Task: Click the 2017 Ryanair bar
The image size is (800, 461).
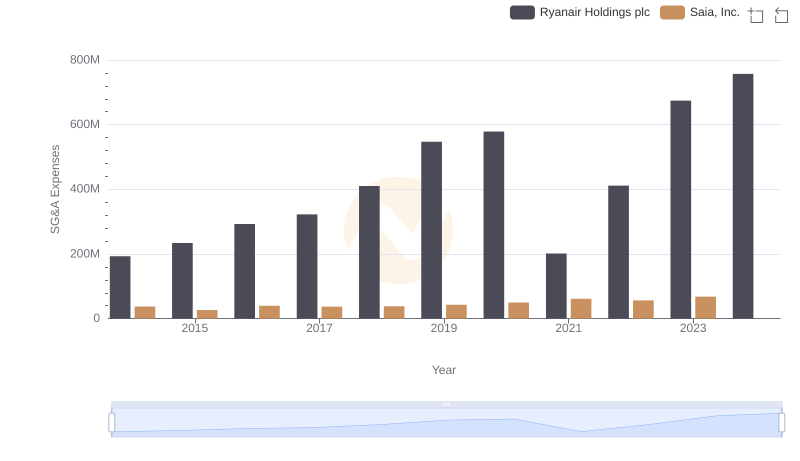Action: click(x=307, y=266)
